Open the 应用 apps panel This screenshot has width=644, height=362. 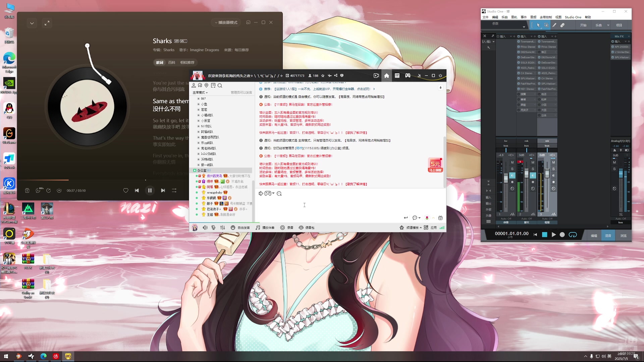[x=430, y=228]
